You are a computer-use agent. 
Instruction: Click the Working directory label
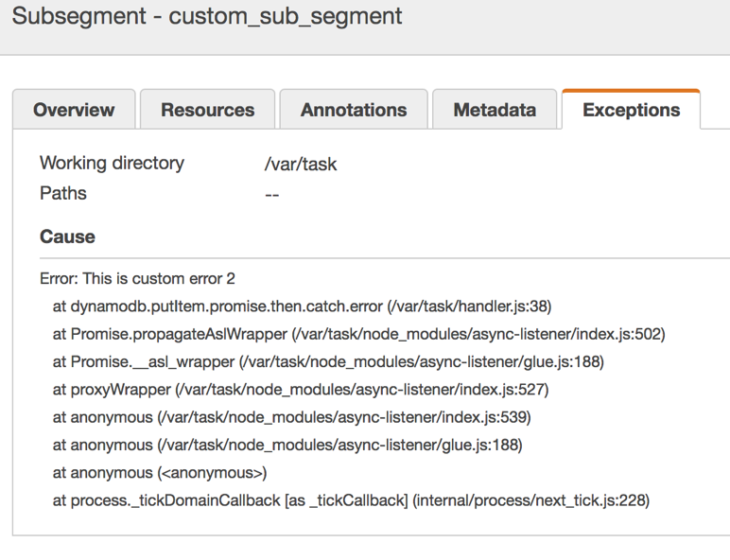click(112, 163)
